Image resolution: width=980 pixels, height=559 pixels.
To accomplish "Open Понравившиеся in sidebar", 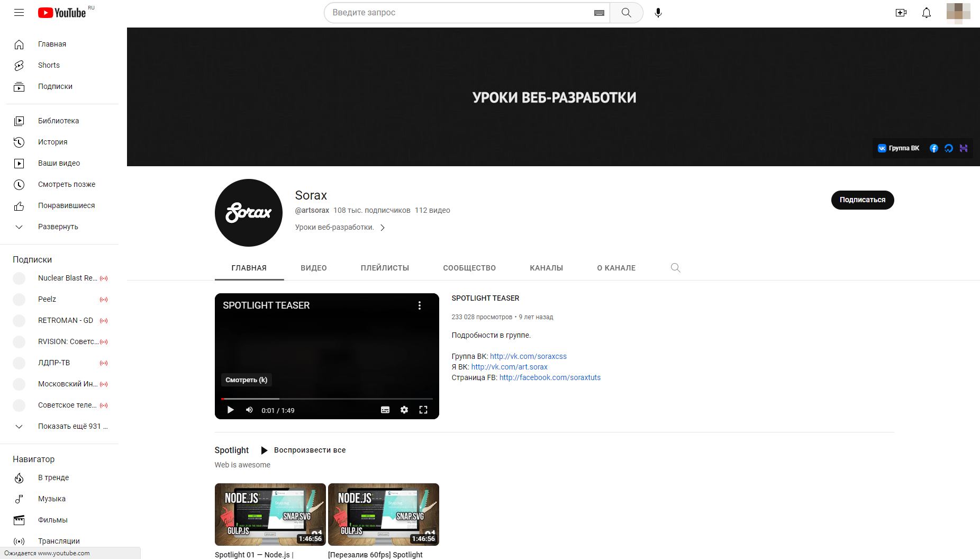I will 59,205.
